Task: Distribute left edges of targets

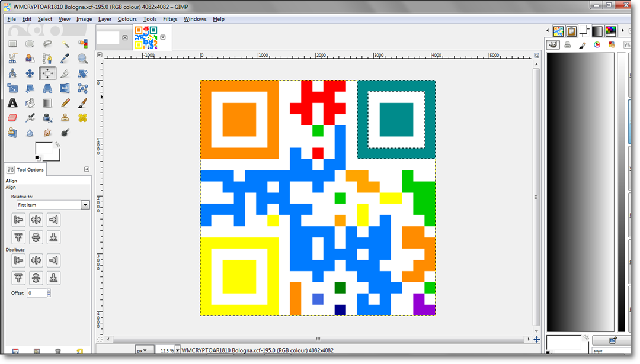Action: pyautogui.click(x=18, y=260)
